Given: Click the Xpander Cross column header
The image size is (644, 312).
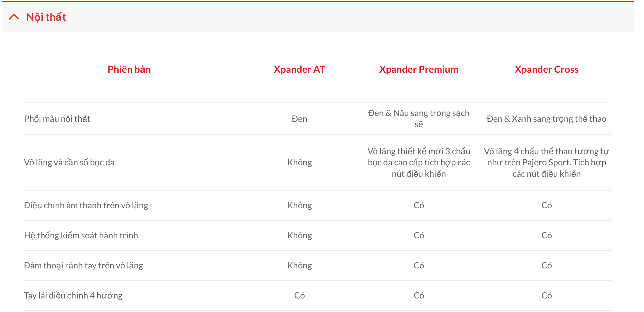Looking at the screenshot, I should click(546, 69).
